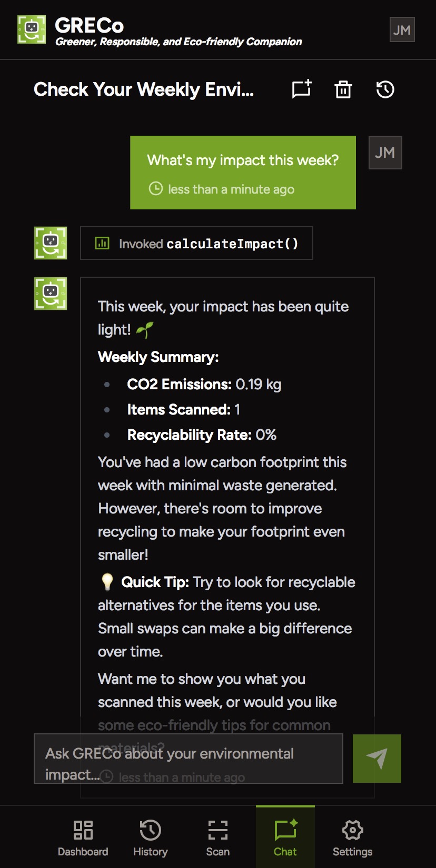Open the JM profile avatar in header

(402, 30)
